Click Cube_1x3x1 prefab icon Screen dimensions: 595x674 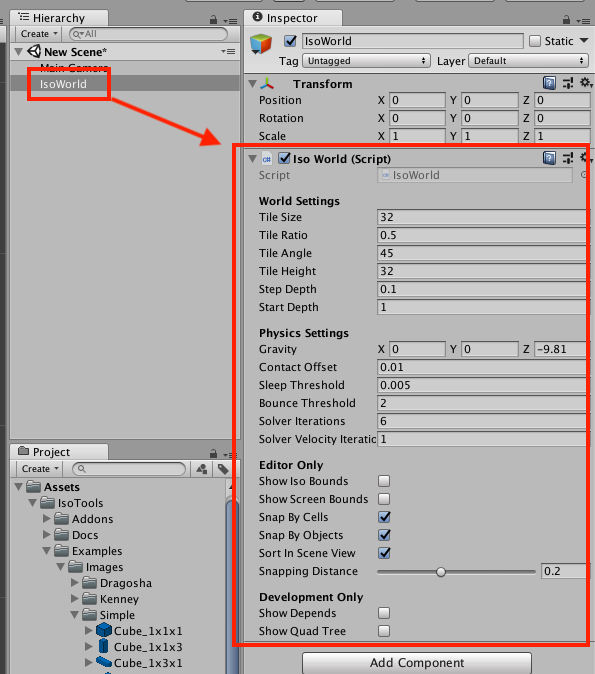[x=104, y=662]
